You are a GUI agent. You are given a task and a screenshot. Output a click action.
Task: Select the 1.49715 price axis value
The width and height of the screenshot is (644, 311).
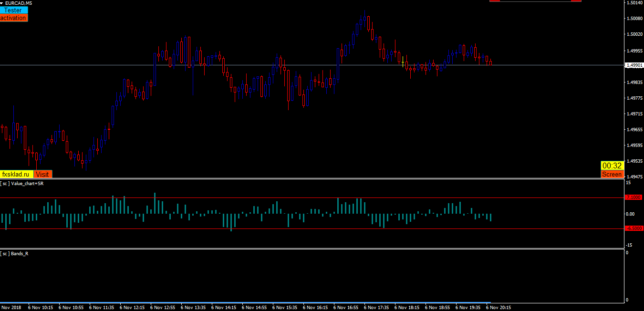pyautogui.click(x=634, y=114)
